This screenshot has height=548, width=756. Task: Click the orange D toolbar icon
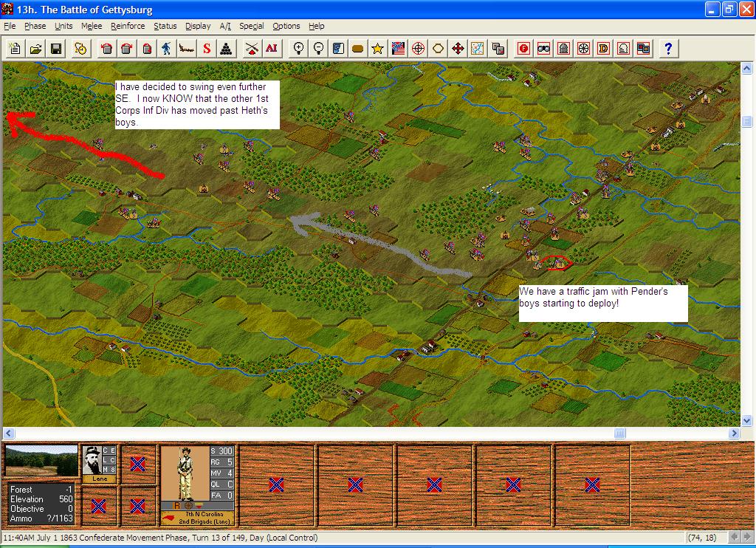(603, 48)
